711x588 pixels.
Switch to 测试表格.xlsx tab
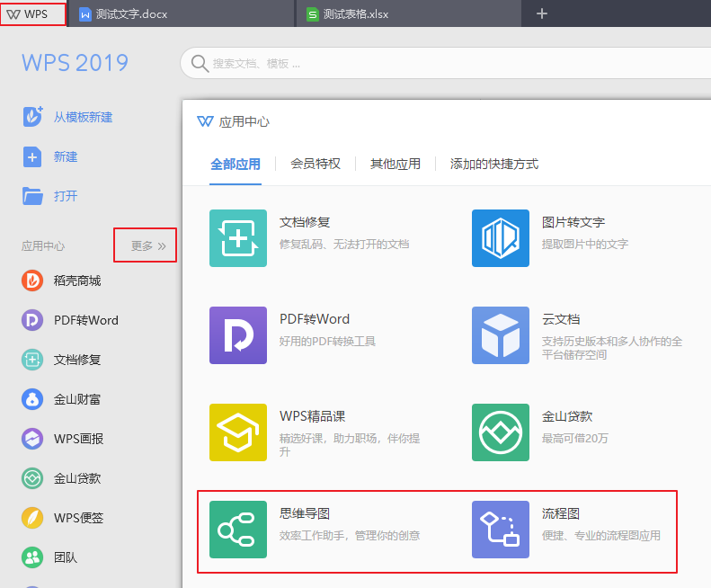point(408,14)
